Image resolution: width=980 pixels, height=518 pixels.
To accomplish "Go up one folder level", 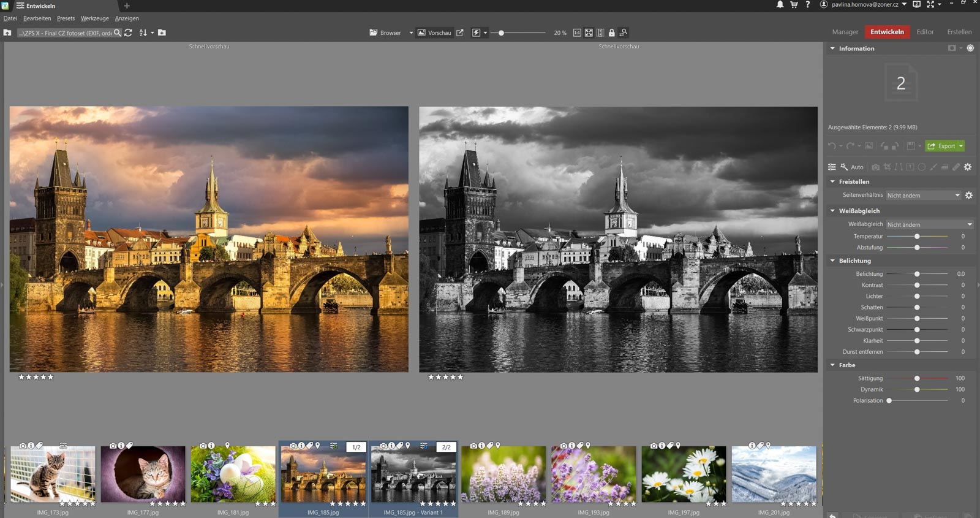I will click(x=7, y=33).
